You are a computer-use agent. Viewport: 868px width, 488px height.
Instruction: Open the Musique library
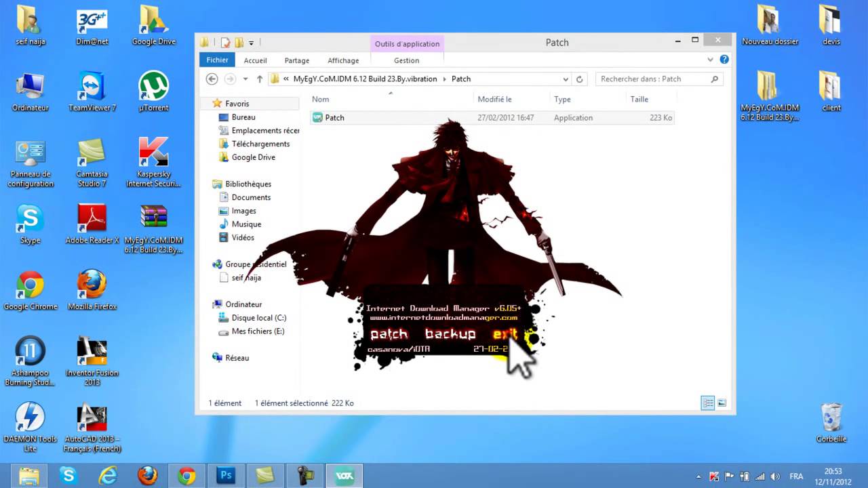click(x=246, y=224)
